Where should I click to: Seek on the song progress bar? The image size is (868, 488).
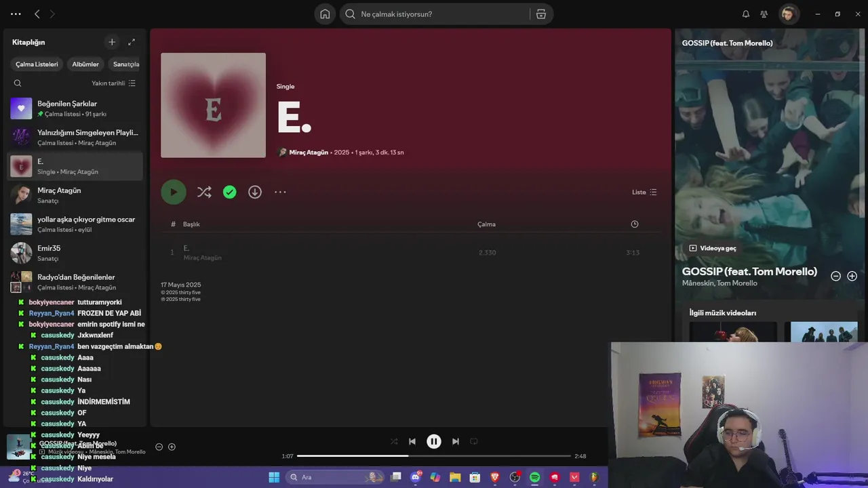[434, 456]
